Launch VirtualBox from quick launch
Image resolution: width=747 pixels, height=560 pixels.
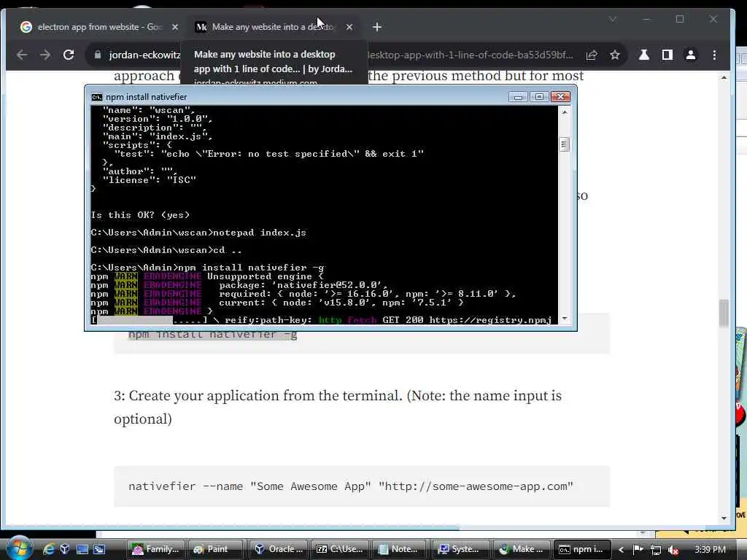coord(65,549)
